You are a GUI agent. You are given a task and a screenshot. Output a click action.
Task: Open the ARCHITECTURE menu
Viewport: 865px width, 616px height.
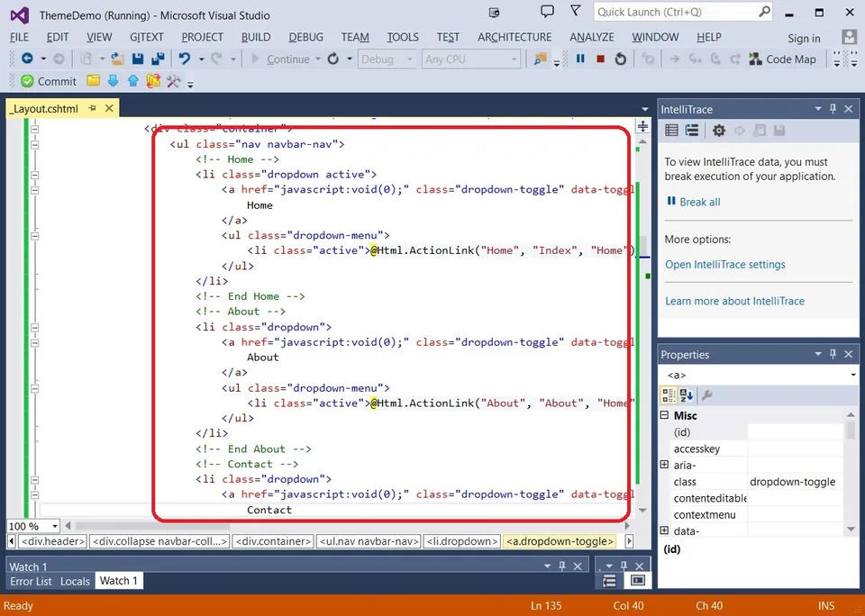(514, 37)
